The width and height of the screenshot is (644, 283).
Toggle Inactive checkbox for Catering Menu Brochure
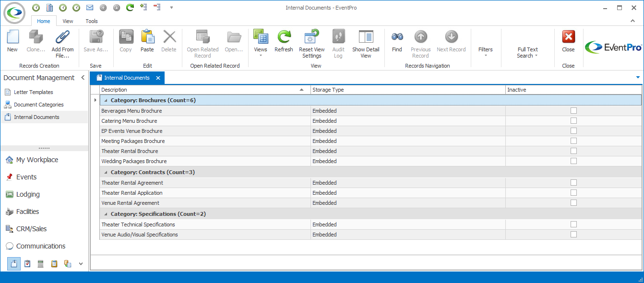[x=573, y=121]
